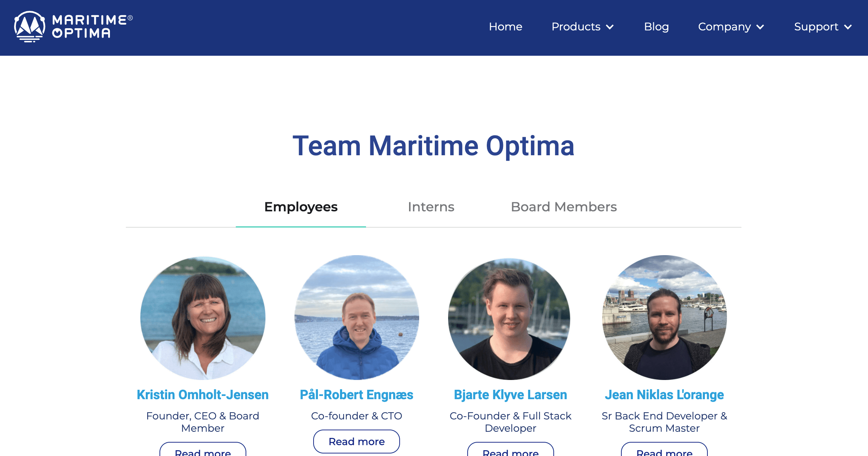868x456 pixels.
Task: Click the Maritime Optima logo icon
Action: [x=30, y=26]
